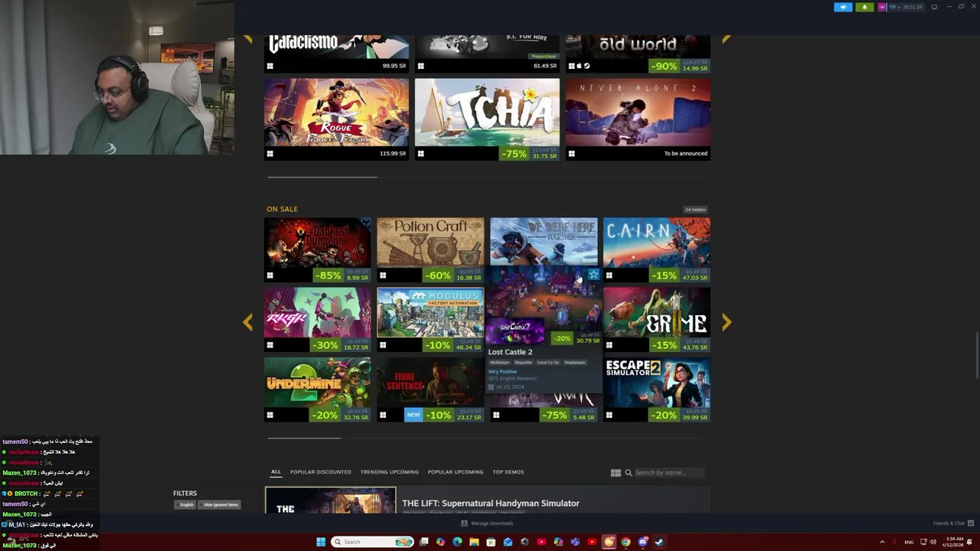Open Steam announcements megaphone icon

843,7
